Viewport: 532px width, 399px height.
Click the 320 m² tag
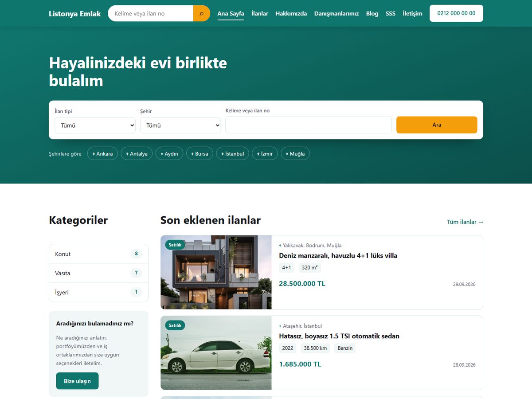click(310, 267)
